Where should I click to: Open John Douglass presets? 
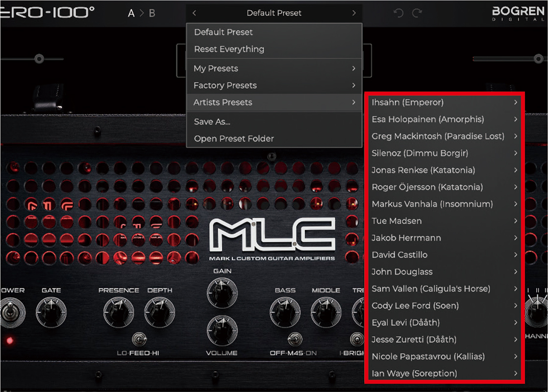coord(444,272)
